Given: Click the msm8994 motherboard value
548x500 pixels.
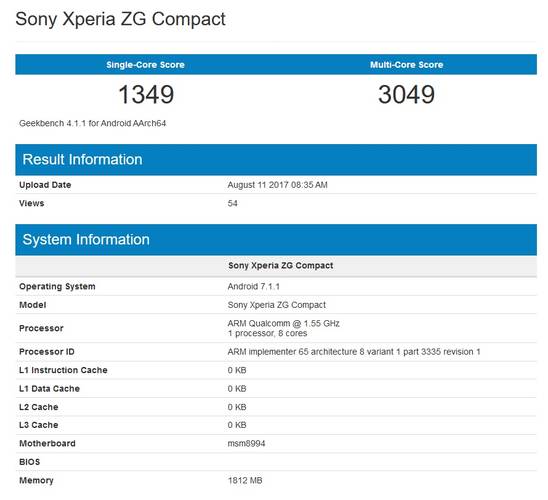Looking at the screenshot, I should tap(246, 444).
